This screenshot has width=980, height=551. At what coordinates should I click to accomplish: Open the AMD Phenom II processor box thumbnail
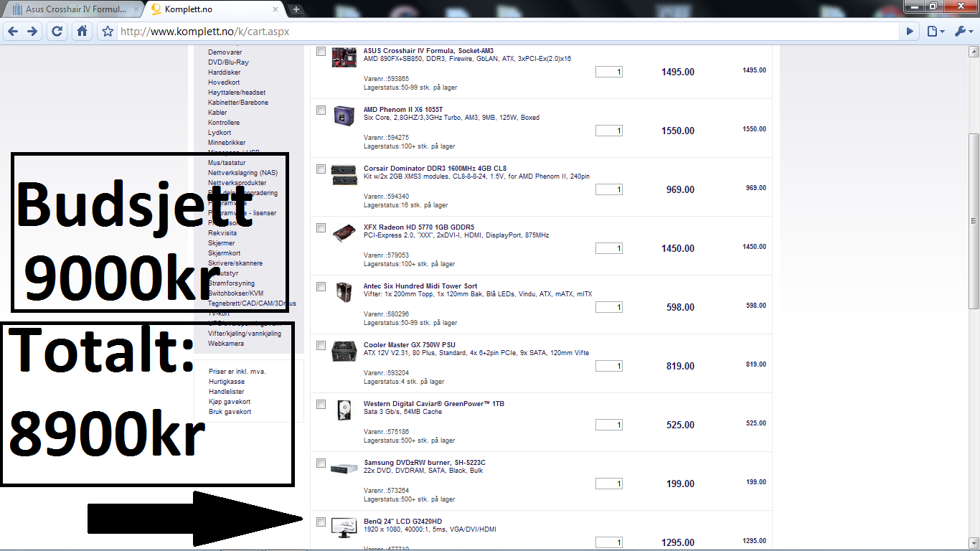click(x=344, y=116)
